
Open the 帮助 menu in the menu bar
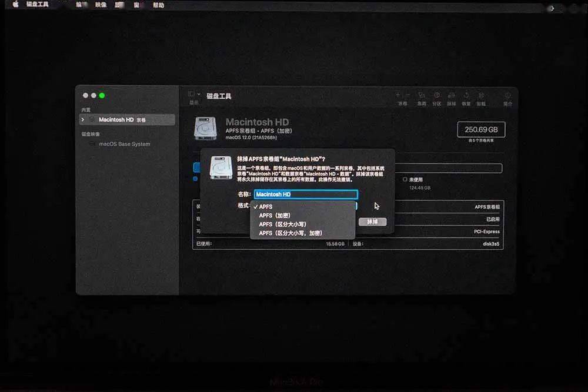point(158,5)
